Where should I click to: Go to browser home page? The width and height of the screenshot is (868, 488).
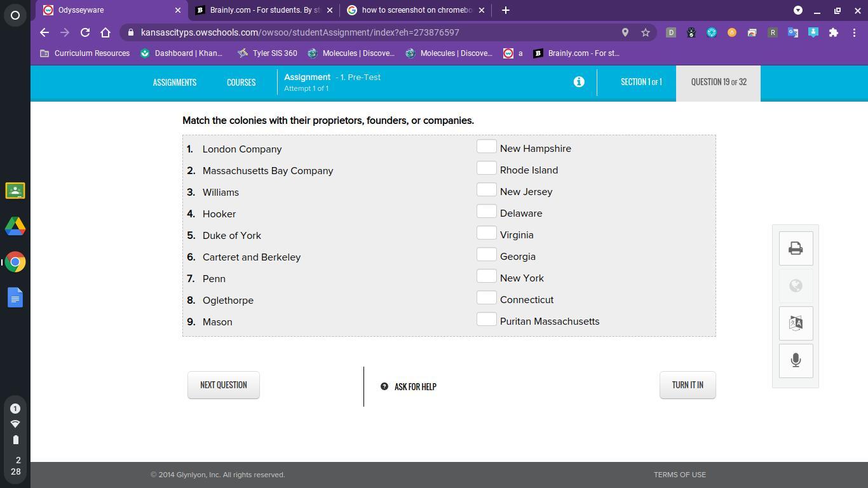[x=105, y=32]
